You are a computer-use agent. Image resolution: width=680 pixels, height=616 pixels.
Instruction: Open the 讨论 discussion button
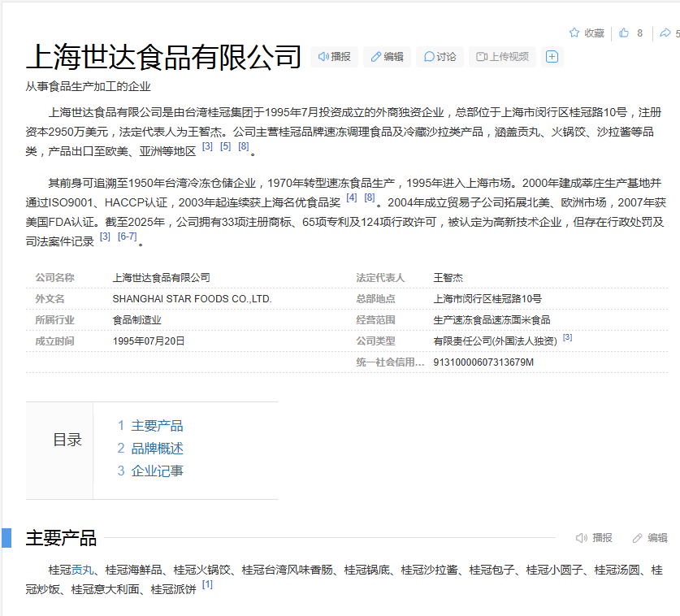pyautogui.click(x=440, y=57)
